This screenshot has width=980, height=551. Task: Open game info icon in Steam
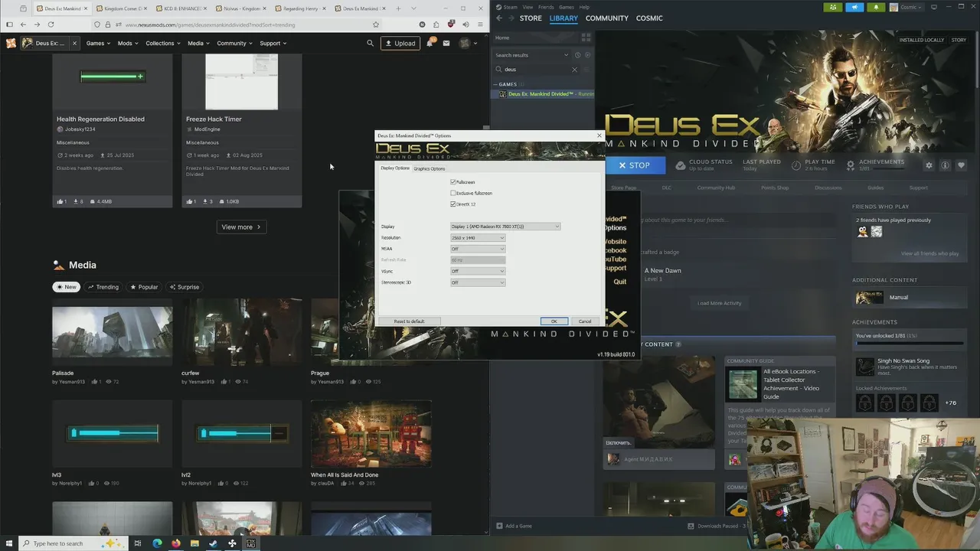point(946,165)
